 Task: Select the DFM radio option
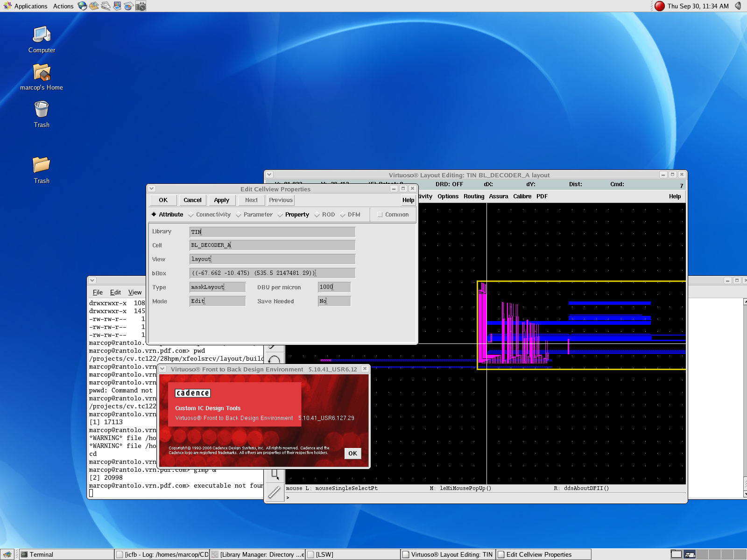pos(350,215)
